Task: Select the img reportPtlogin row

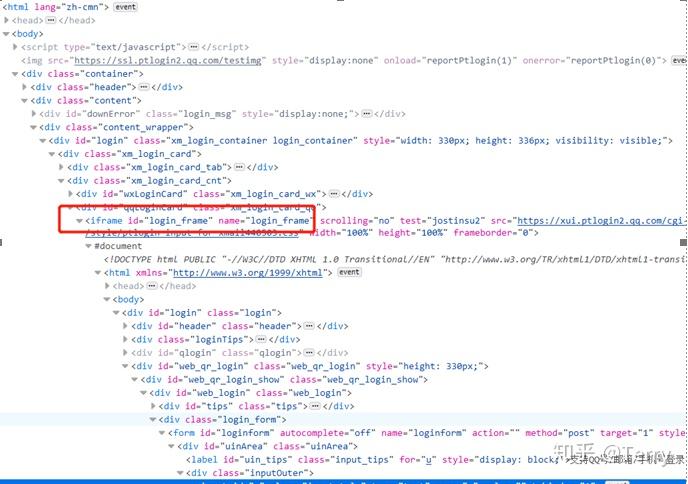Action: coord(353,61)
